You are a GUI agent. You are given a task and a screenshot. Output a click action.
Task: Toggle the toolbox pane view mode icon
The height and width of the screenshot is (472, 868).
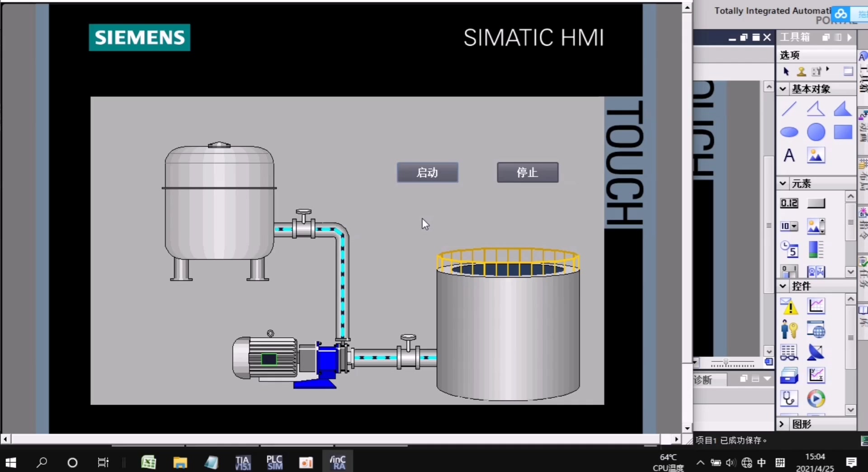tap(848, 71)
